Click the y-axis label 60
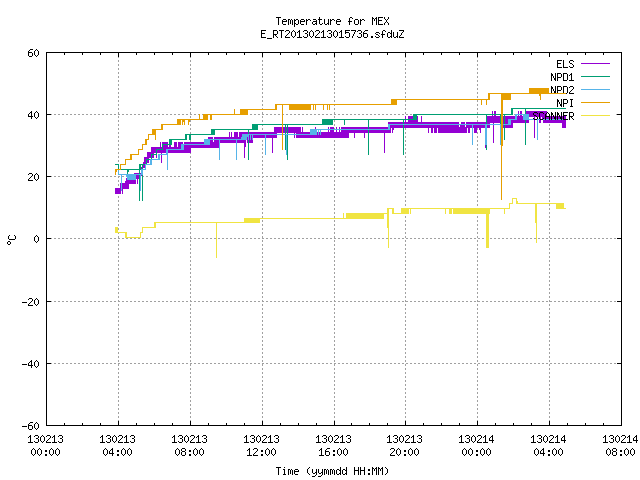Screen dimensions: 640x480 click(x=33, y=53)
